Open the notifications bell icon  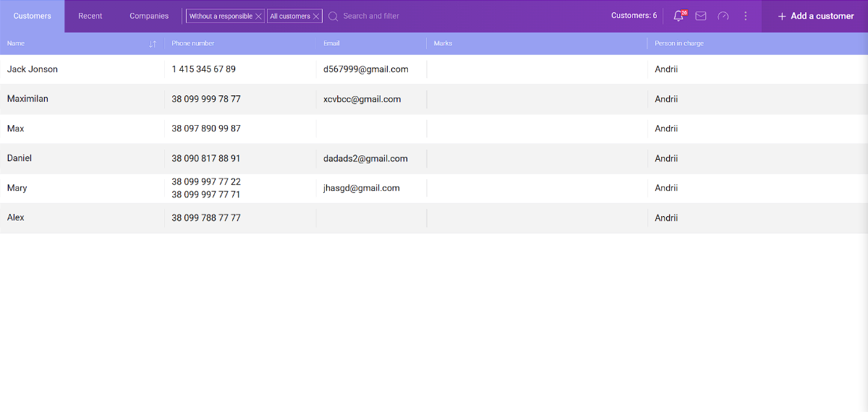(x=679, y=16)
